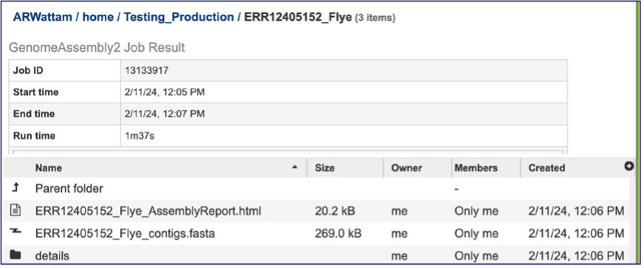Click the owner cell of the contigs.fasta row
The width and height of the screenshot is (644, 268).
click(399, 234)
